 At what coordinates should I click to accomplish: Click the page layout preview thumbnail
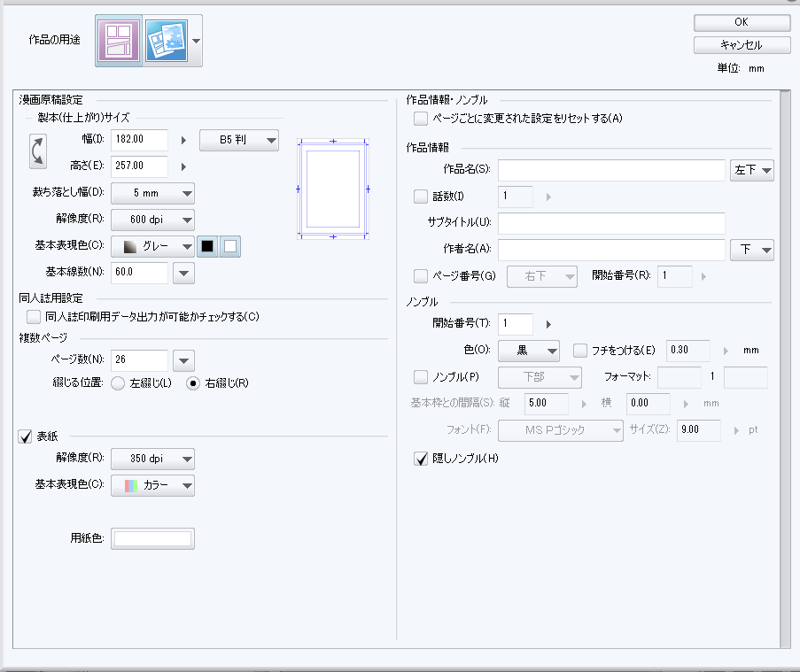point(333,189)
